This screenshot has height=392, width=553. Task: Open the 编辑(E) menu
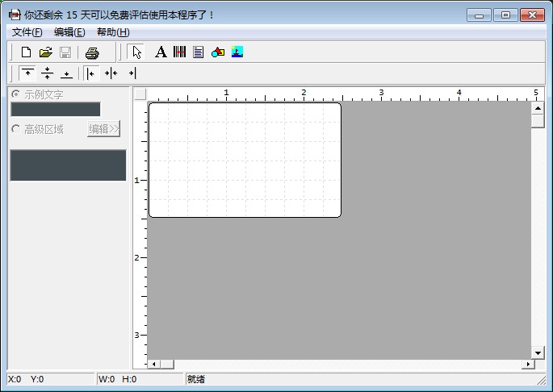click(x=69, y=32)
